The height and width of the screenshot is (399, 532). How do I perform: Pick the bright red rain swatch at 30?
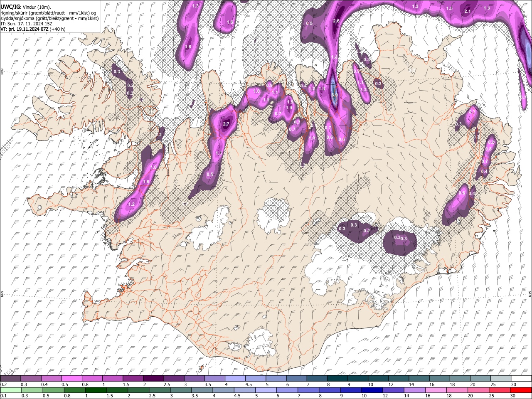click(521, 390)
